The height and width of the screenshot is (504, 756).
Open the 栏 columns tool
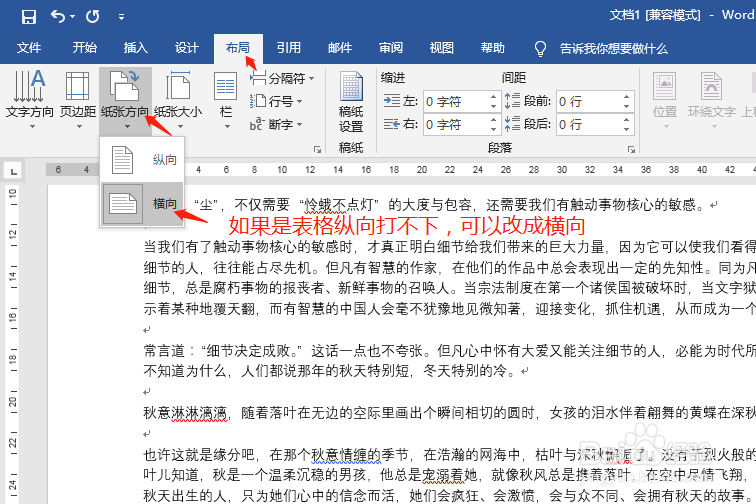point(226,99)
